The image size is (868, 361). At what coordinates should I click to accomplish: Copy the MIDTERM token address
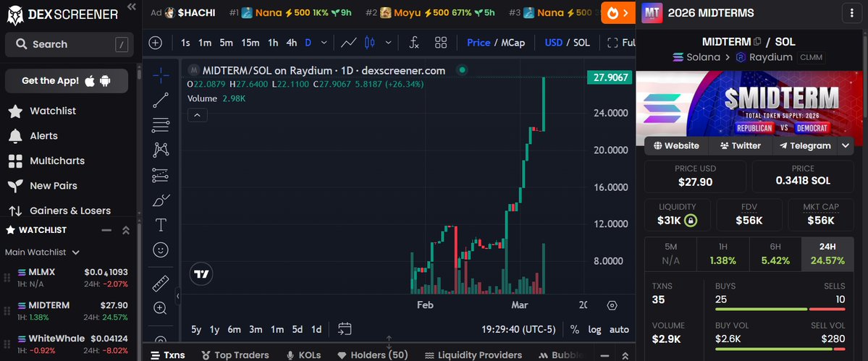point(757,41)
